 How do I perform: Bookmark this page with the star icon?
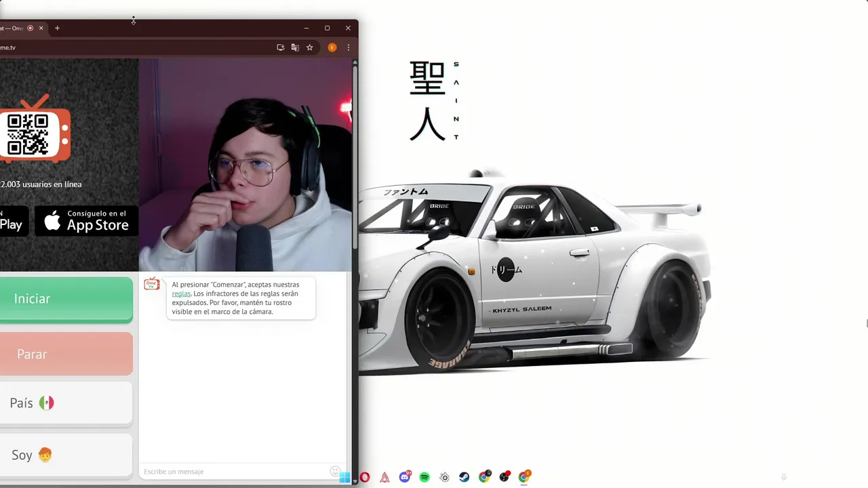[309, 47]
